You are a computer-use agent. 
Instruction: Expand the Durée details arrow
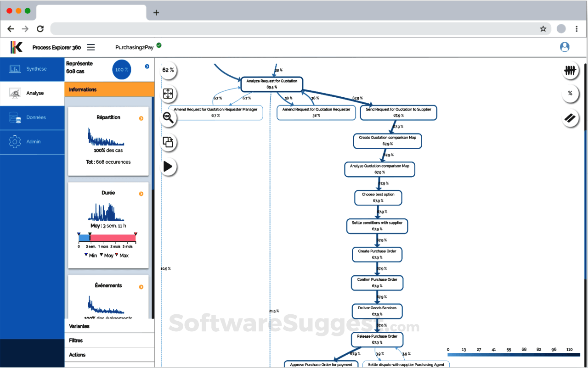141,193
